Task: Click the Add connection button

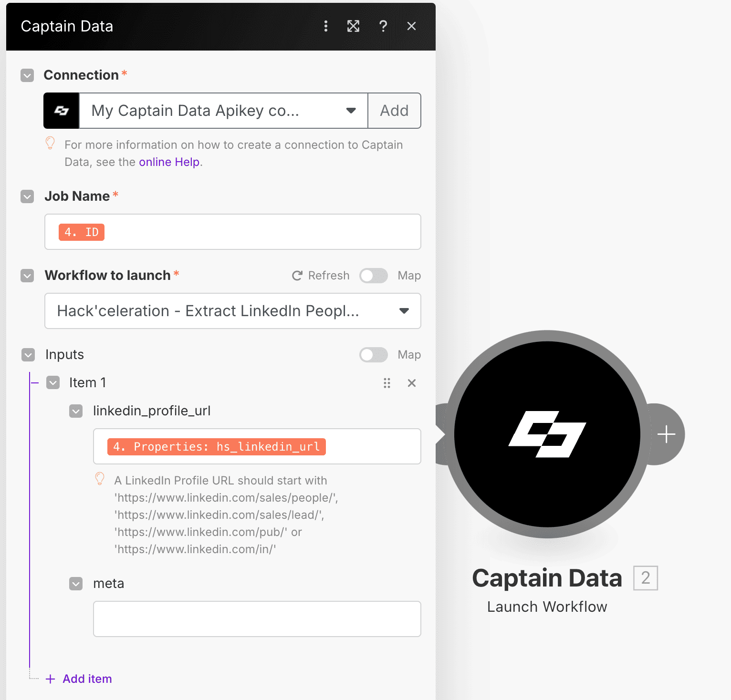Action: tap(394, 111)
